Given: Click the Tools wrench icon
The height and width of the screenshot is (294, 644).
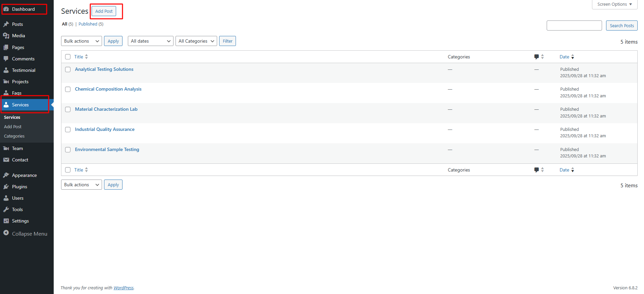Looking at the screenshot, I should [6, 209].
